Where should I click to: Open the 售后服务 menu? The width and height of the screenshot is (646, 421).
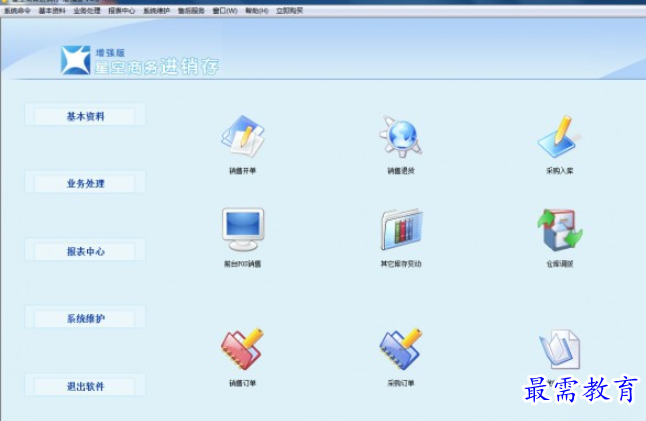click(191, 11)
